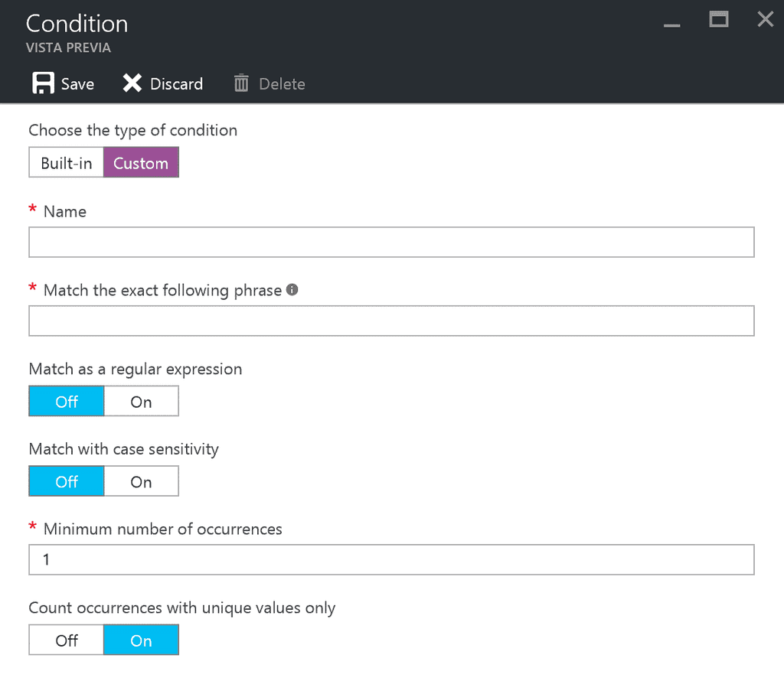Maximize the Condition panel
The width and height of the screenshot is (784, 681).
click(x=719, y=20)
